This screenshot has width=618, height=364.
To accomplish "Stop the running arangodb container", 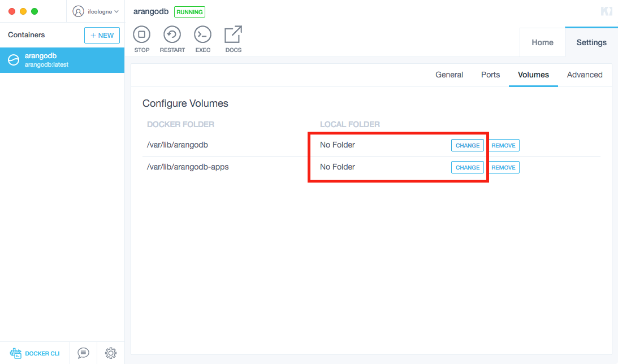I will tap(141, 35).
